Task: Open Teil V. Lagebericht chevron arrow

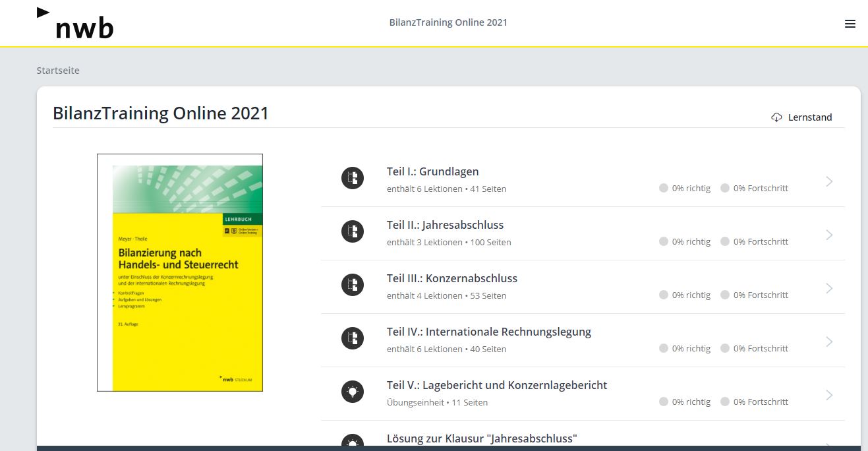Action: 829,395
